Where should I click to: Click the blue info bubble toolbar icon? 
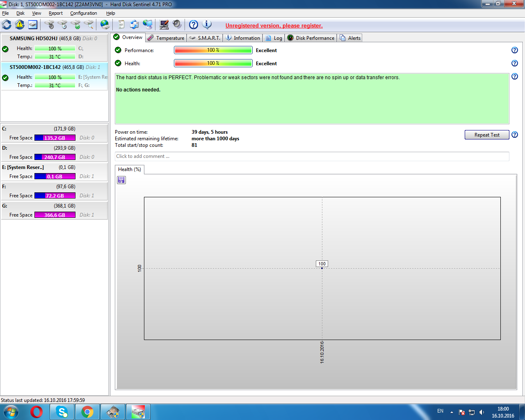207,25
